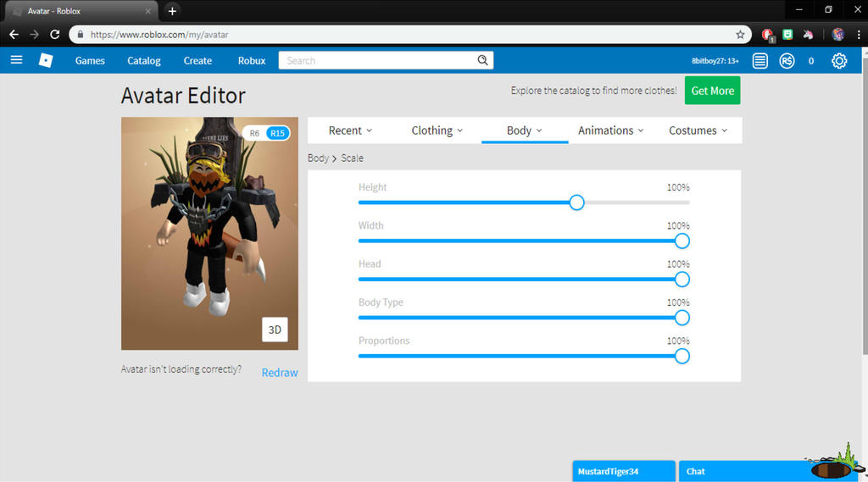
Task: Click the Head slider handle
Action: click(x=682, y=280)
